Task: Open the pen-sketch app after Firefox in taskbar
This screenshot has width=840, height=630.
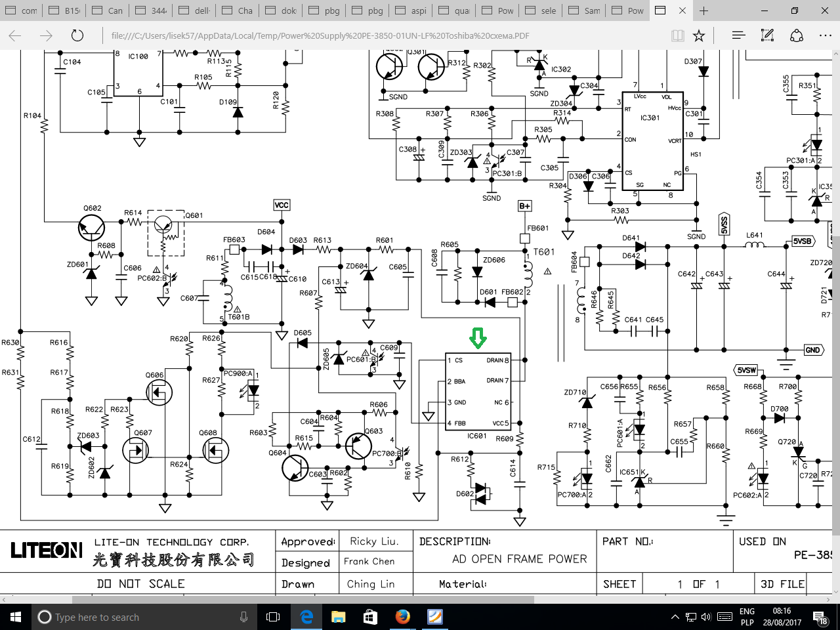Action: point(434,617)
